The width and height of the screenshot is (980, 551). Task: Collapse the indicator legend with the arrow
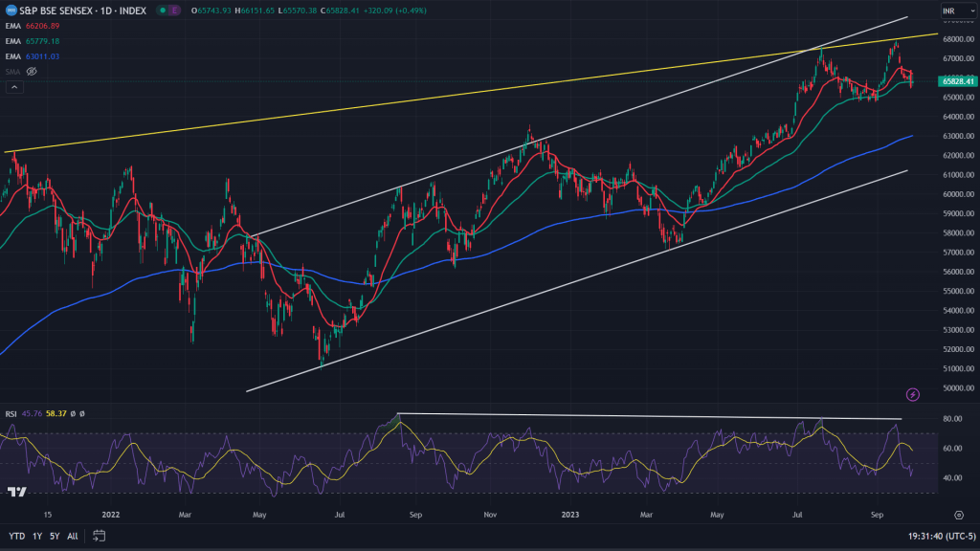coord(13,86)
